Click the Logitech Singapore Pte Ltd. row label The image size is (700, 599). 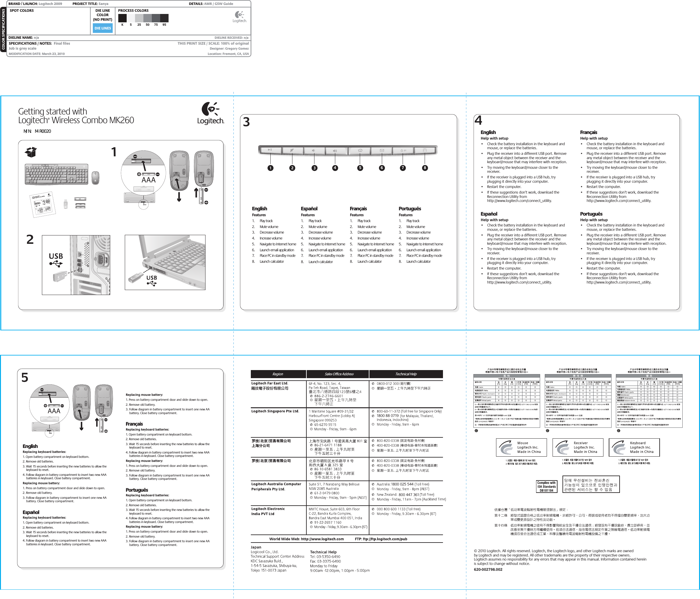click(x=275, y=411)
